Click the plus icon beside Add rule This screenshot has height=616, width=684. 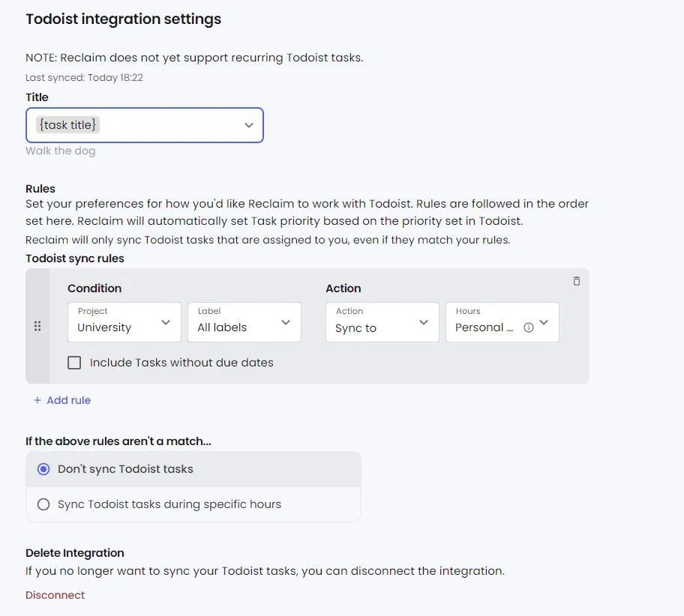click(37, 400)
